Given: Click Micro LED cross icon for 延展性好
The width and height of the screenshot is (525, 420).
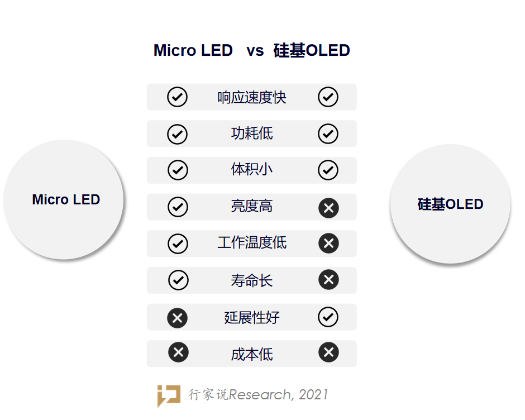Looking at the screenshot, I should (177, 318).
